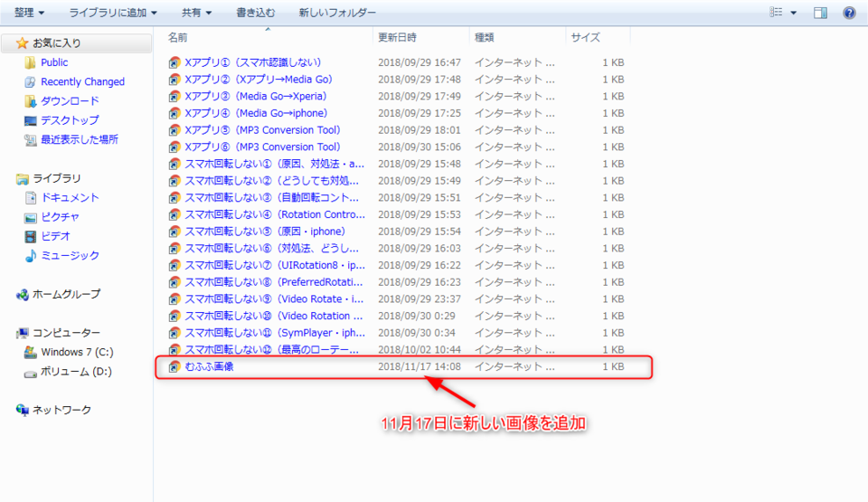
Task: Create a folder with 新しいフォルダー
Action: 337,12
